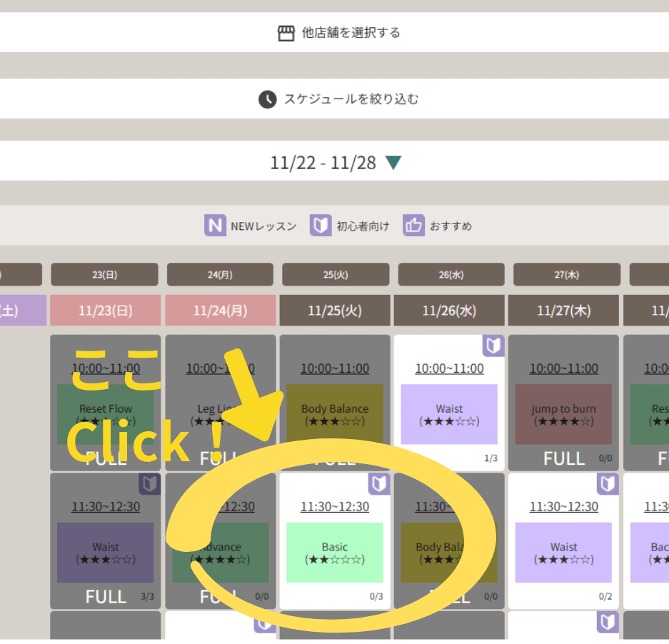Viewport: 669px width, 644px height.
Task: Click the store icon beside 他店舗を選択する
Action: coord(286,33)
